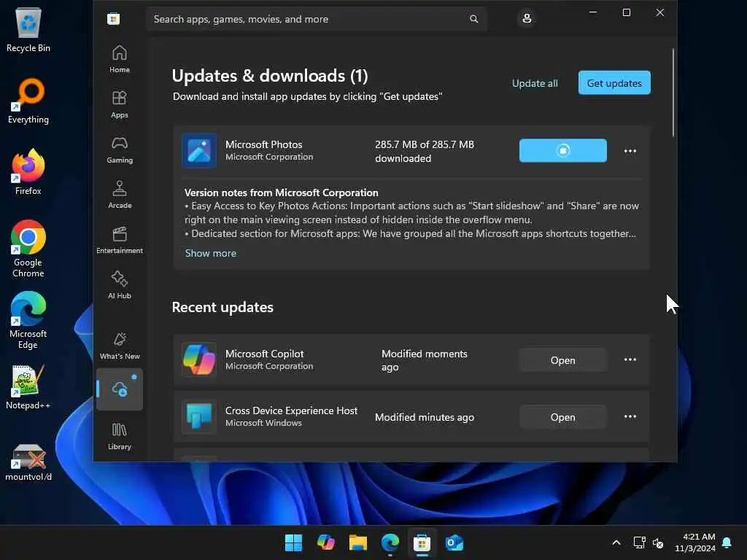Screen dimensions: 747x560
Task: Select Everything shortcut on the desktop
Action: pyautogui.click(x=28, y=101)
